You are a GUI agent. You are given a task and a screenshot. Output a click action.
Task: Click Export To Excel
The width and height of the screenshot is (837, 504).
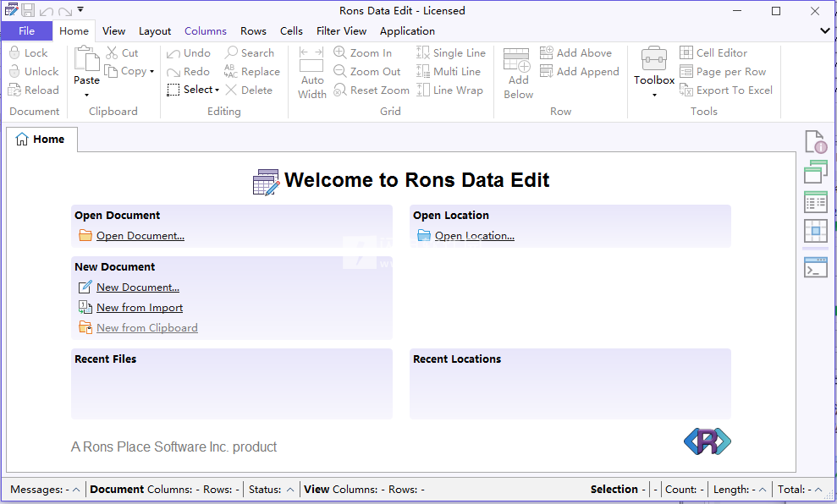click(726, 90)
